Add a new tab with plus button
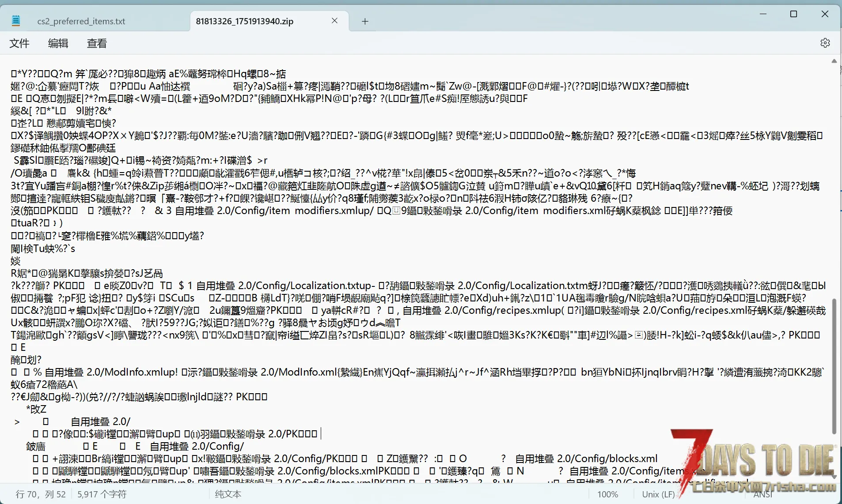 pyautogui.click(x=365, y=21)
